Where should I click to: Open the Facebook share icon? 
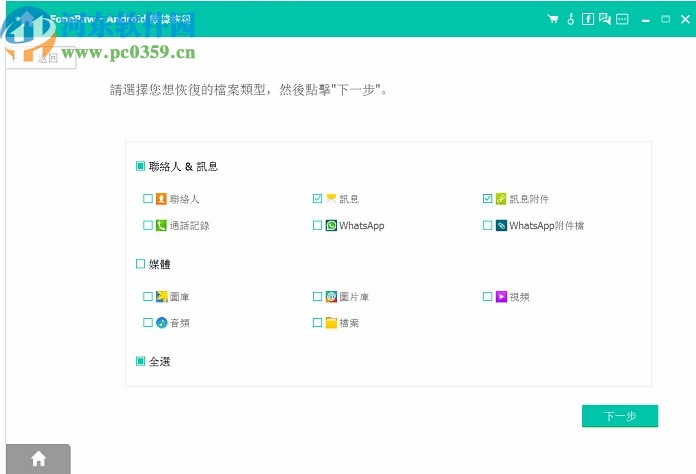[x=588, y=19]
